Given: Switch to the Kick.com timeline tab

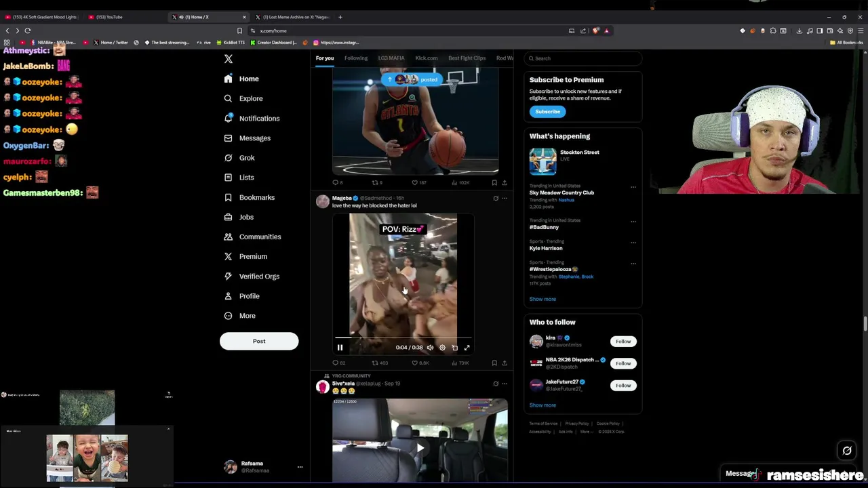Looking at the screenshot, I should point(427,58).
